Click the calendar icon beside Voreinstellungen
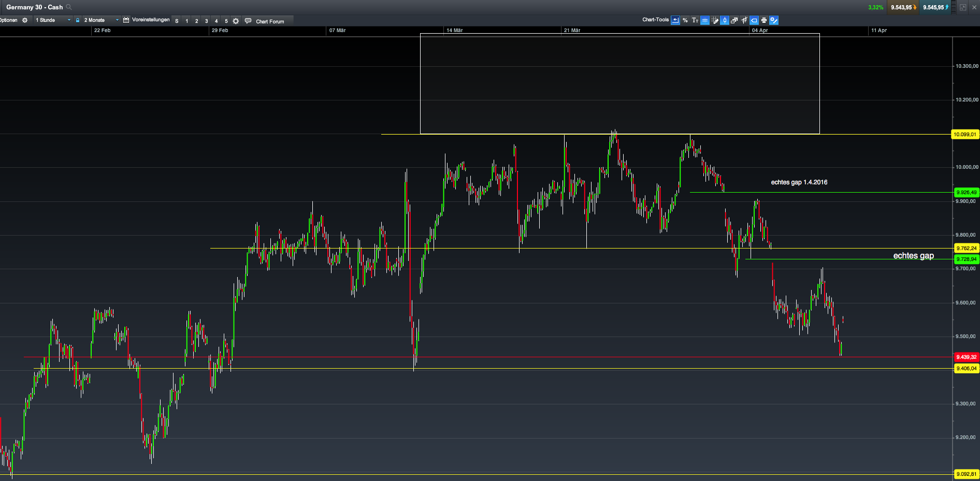 point(126,20)
